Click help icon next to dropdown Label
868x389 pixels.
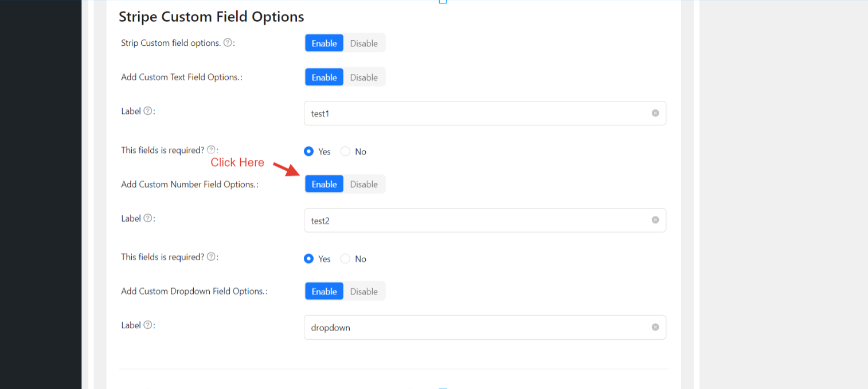pos(148,325)
